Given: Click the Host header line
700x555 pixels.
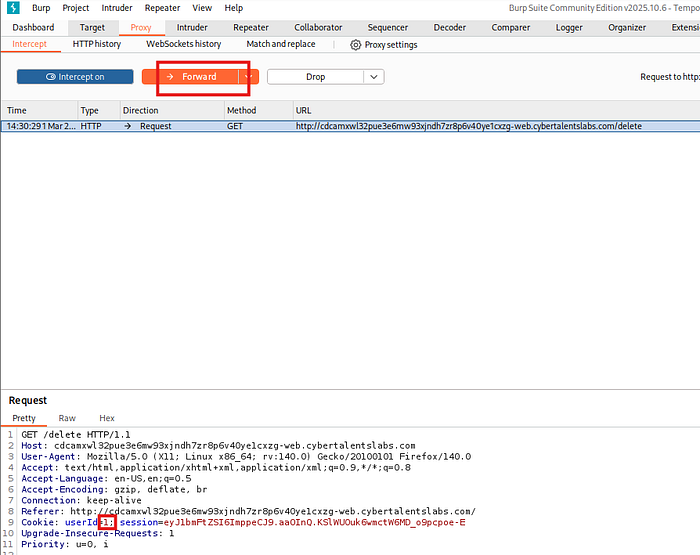Looking at the screenshot, I should [218, 446].
